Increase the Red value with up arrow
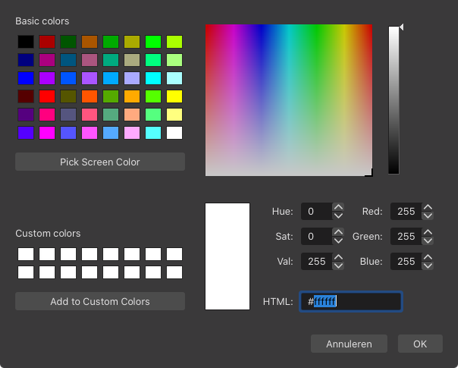This screenshot has width=458, height=368. pos(428,207)
